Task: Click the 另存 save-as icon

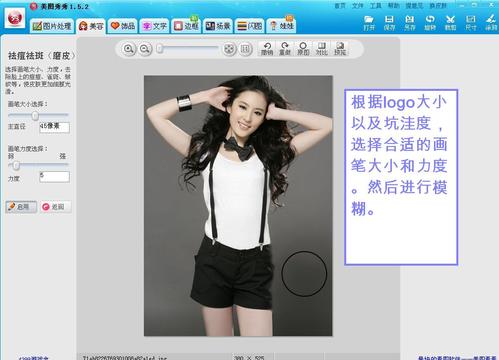Action: coord(410,23)
